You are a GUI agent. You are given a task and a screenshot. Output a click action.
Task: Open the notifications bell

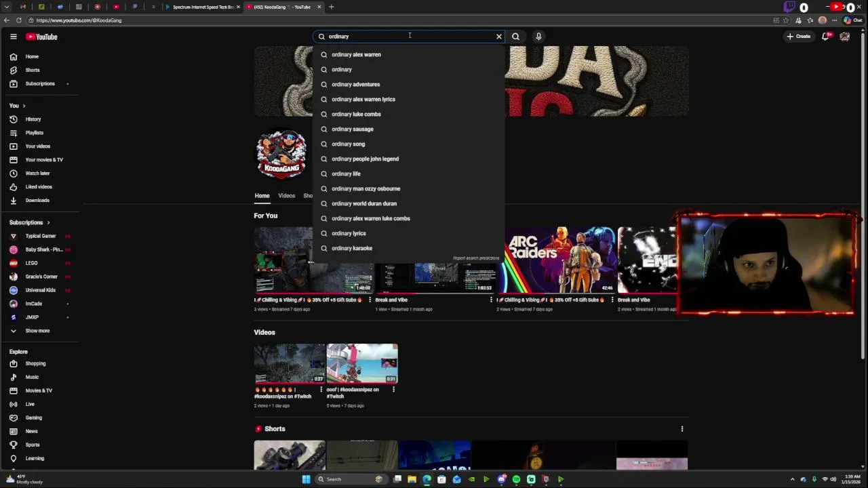826,37
